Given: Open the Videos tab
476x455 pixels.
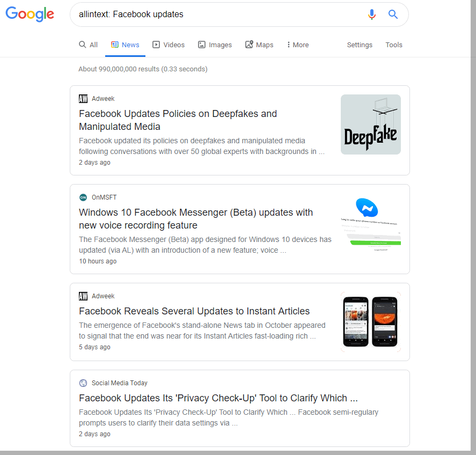Looking at the screenshot, I should [x=169, y=45].
